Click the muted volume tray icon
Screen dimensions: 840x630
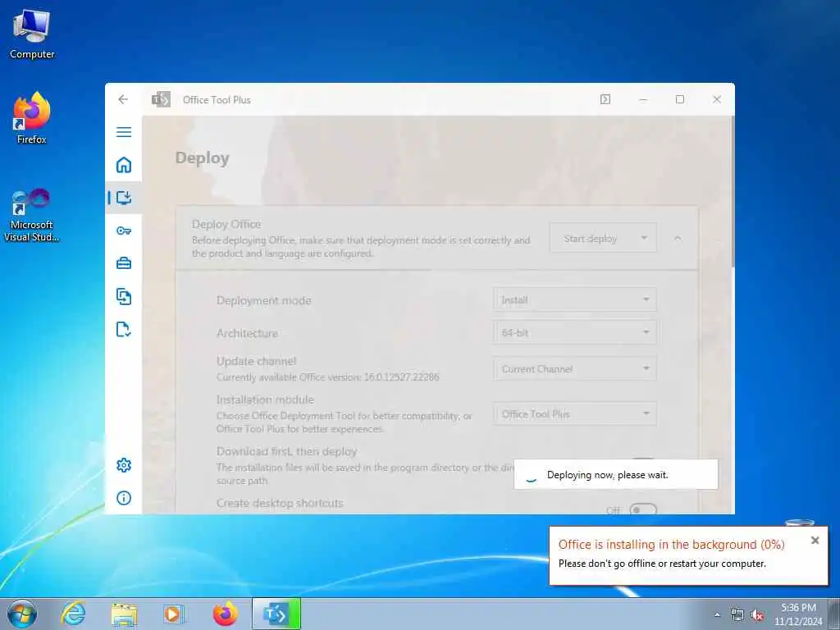tap(757, 615)
